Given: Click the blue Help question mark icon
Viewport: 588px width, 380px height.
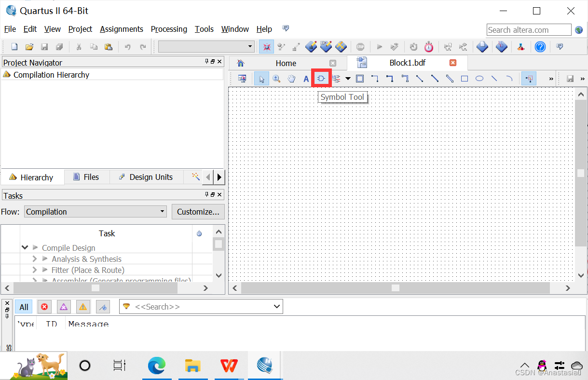Looking at the screenshot, I should pyautogui.click(x=540, y=47).
